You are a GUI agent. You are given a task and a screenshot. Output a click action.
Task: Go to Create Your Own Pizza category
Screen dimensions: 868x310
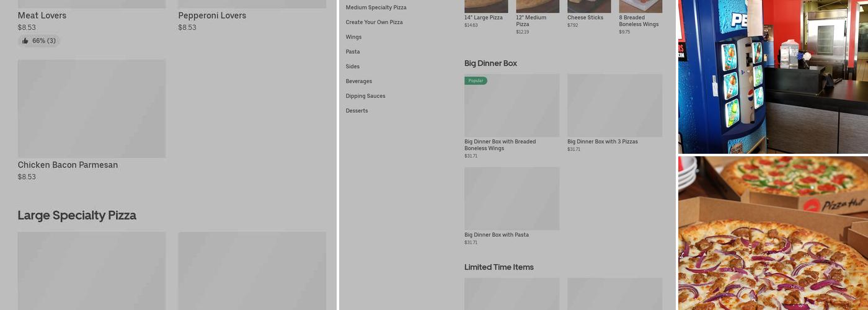(x=374, y=22)
